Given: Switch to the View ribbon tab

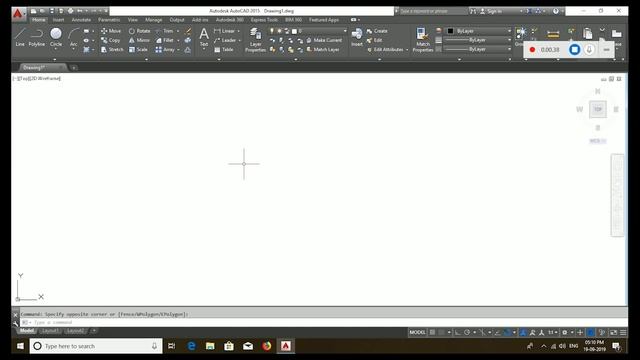Looking at the screenshot, I should pyautogui.click(x=133, y=20).
